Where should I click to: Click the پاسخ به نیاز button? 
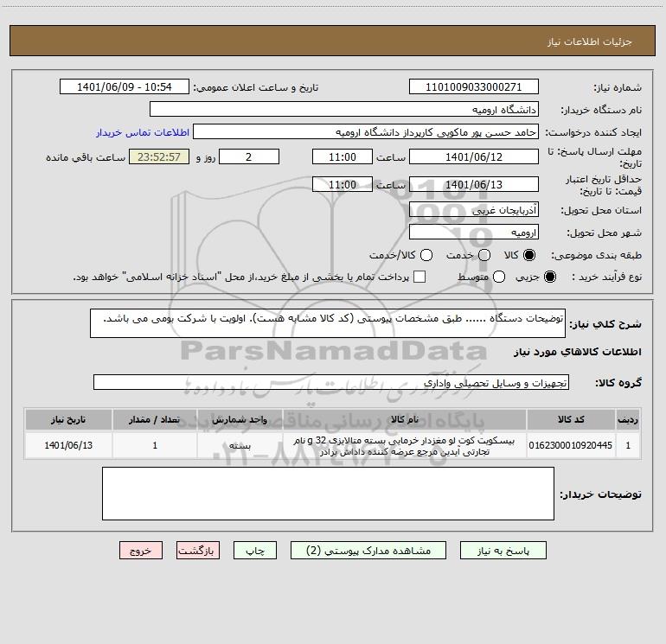tap(503, 551)
